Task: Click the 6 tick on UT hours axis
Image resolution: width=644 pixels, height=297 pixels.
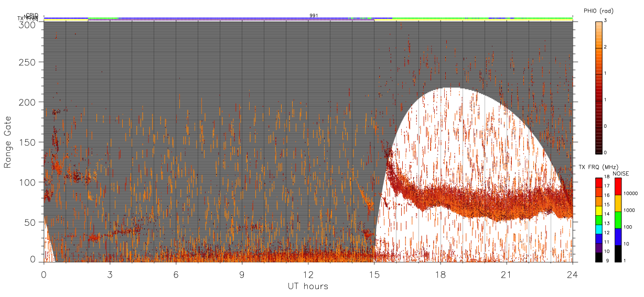Action: (x=176, y=274)
